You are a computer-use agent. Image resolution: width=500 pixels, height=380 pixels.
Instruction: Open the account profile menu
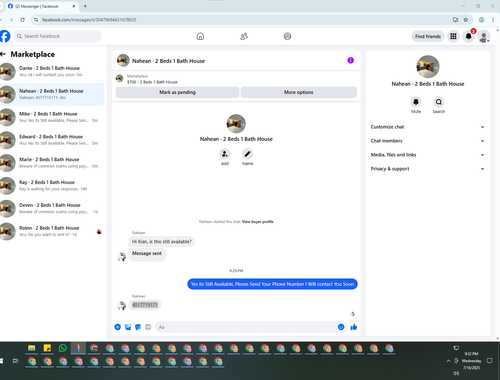[x=484, y=36]
